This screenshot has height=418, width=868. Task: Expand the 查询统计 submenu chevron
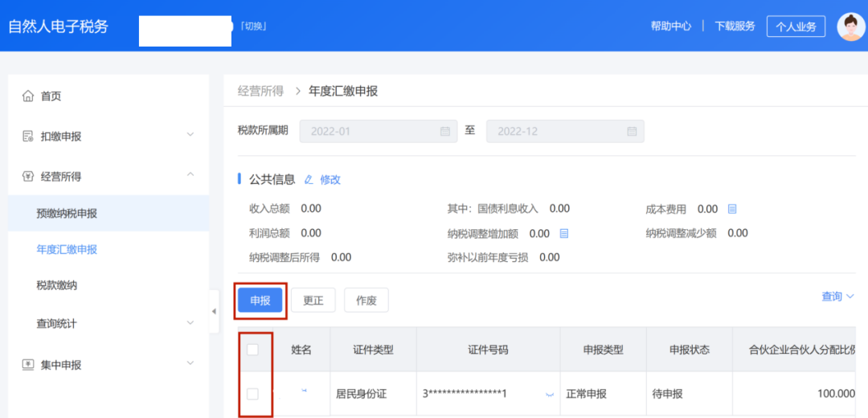tap(190, 322)
